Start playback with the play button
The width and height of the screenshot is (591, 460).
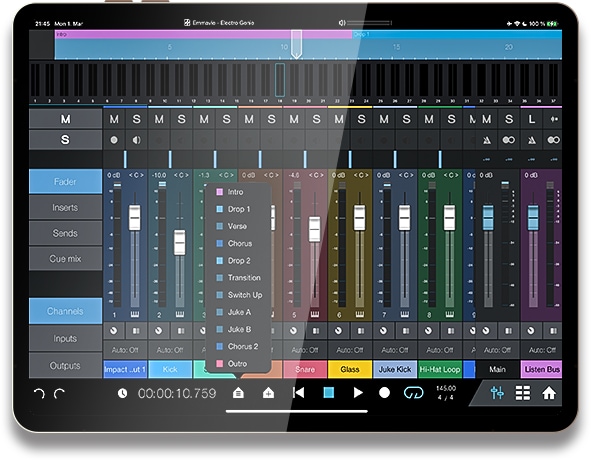point(358,393)
